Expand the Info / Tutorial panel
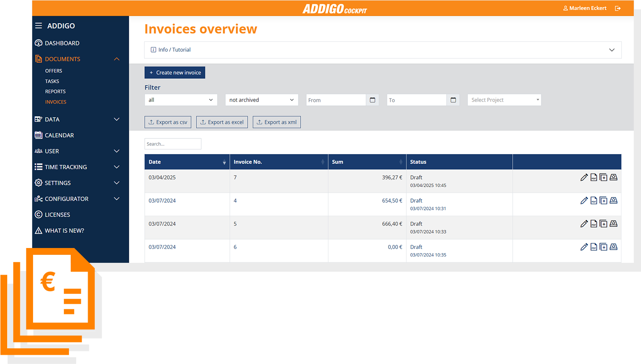This screenshot has height=364, width=641. tap(383, 50)
